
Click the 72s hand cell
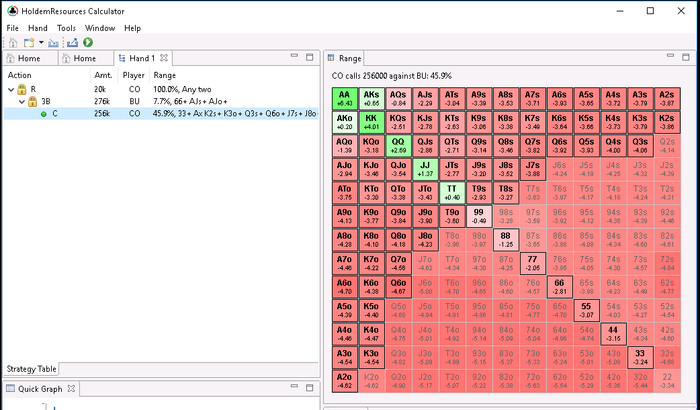pyautogui.click(x=667, y=264)
